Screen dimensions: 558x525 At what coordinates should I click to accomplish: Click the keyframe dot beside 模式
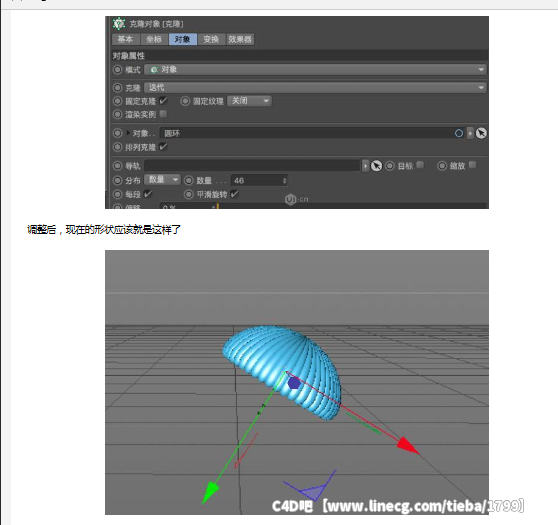click(117, 69)
